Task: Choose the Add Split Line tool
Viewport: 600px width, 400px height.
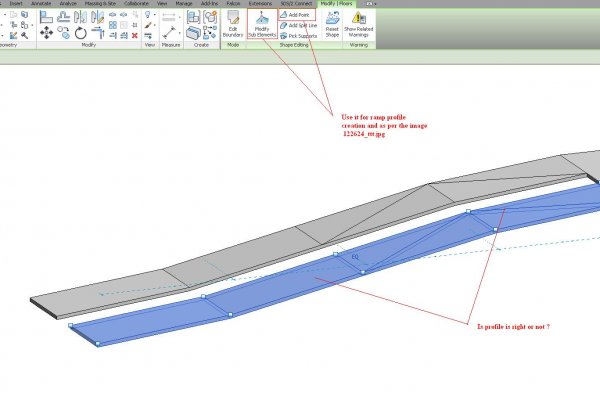Action: (297, 25)
